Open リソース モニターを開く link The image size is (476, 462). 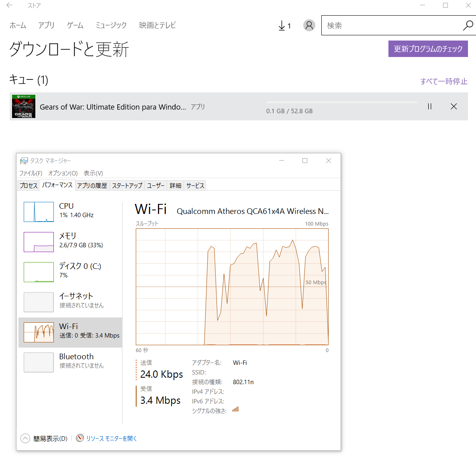(111, 438)
